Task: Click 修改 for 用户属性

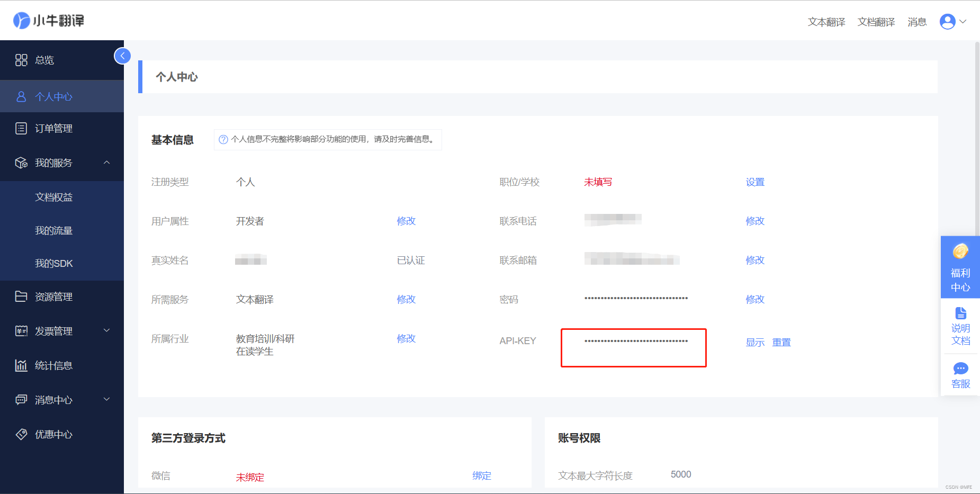Action: tap(406, 221)
